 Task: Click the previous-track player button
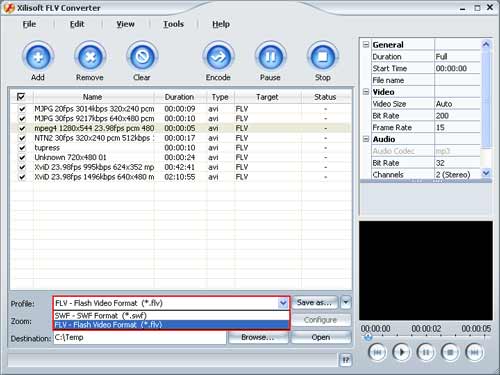pos(377,352)
